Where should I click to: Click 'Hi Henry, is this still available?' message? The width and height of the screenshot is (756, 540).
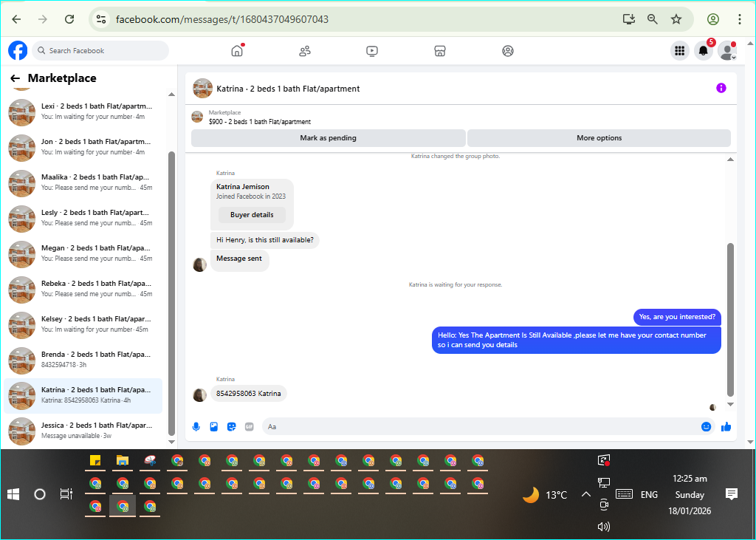tap(265, 240)
